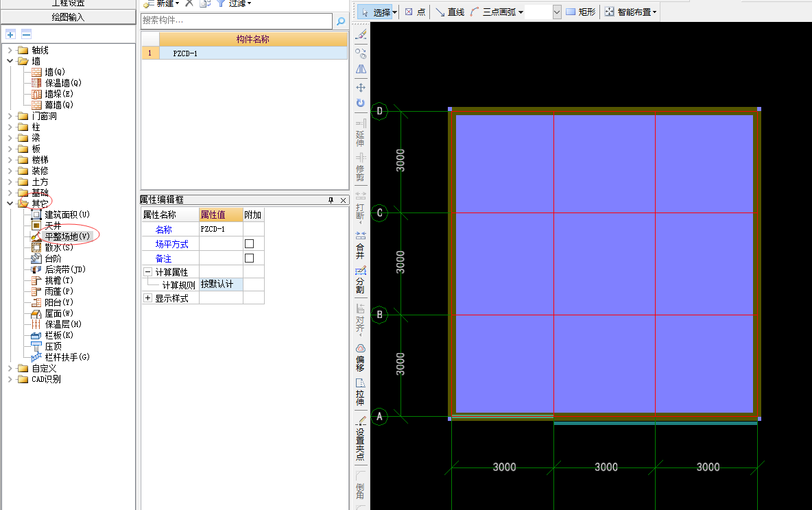Select 建筑面积(U) in the tree
Screen dimensions: 812x510
[x=67, y=215]
